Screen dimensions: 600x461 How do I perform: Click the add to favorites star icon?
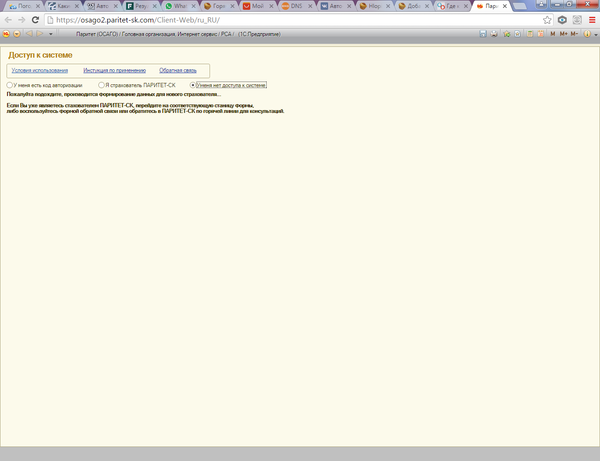[x=507, y=34]
